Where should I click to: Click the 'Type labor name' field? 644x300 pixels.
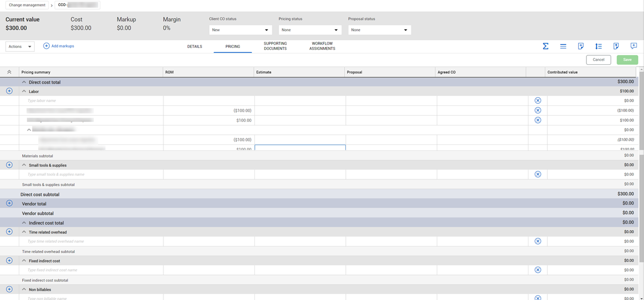click(91, 101)
